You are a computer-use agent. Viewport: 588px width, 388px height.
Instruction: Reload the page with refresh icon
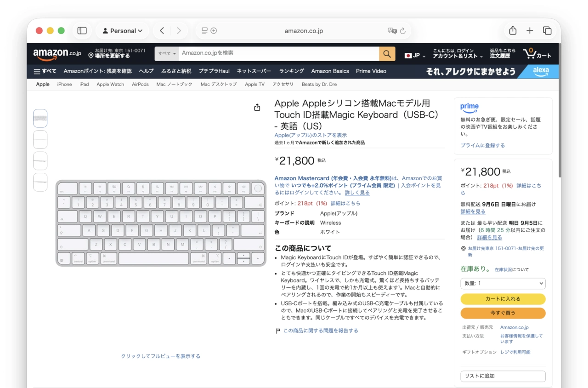click(403, 31)
